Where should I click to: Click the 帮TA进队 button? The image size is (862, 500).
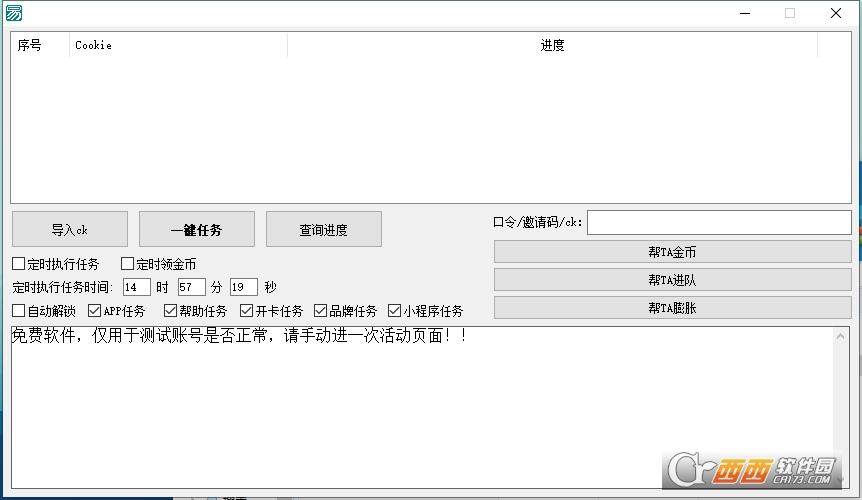point(672,280)
